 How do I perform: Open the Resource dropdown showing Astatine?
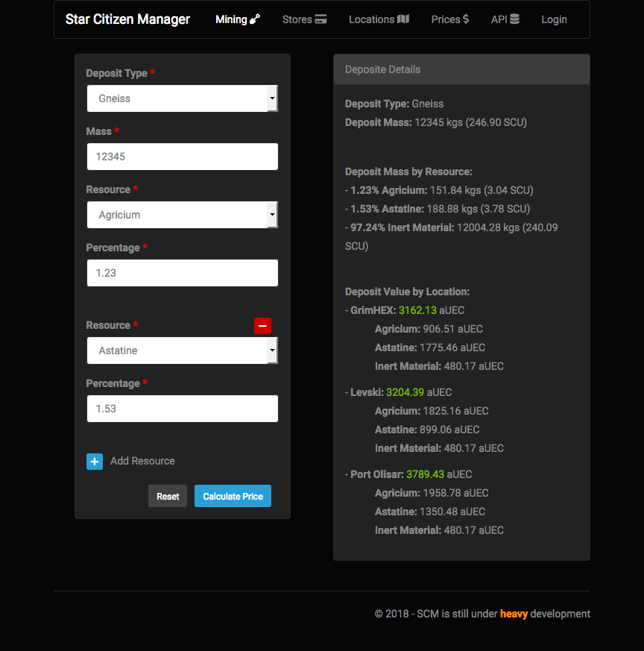pyautogui.click(x=182, y=350)
